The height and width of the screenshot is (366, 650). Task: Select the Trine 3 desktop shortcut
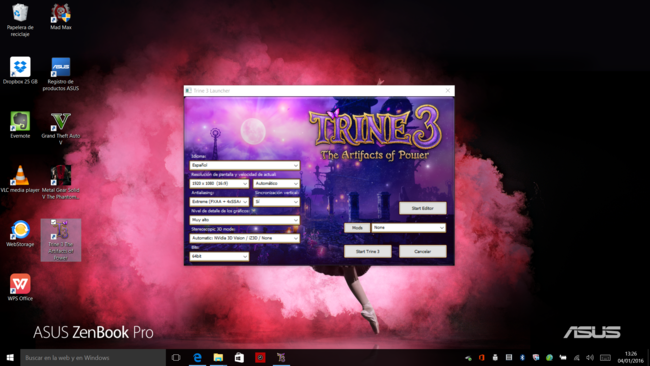[61, 240]
